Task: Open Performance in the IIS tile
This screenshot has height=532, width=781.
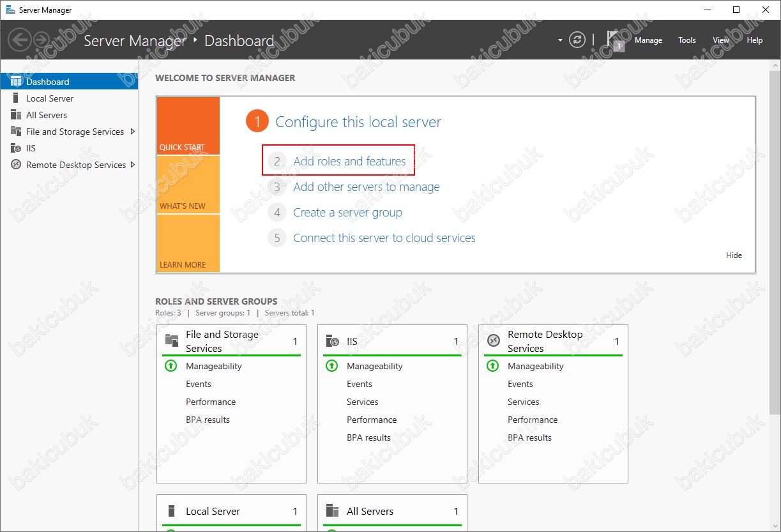Action: click(x=372, y=420)
